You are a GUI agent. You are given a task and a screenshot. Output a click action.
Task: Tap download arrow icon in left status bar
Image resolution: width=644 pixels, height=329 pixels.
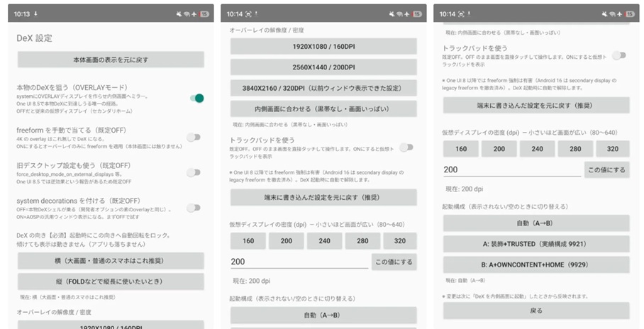coord(35,13)
